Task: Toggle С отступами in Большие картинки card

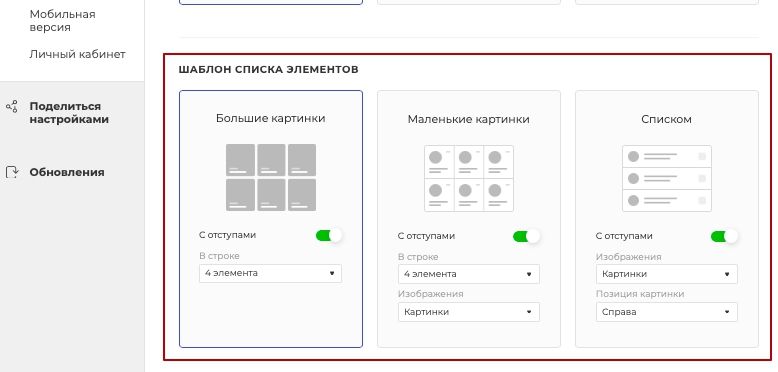Action: tap(329, 235)
